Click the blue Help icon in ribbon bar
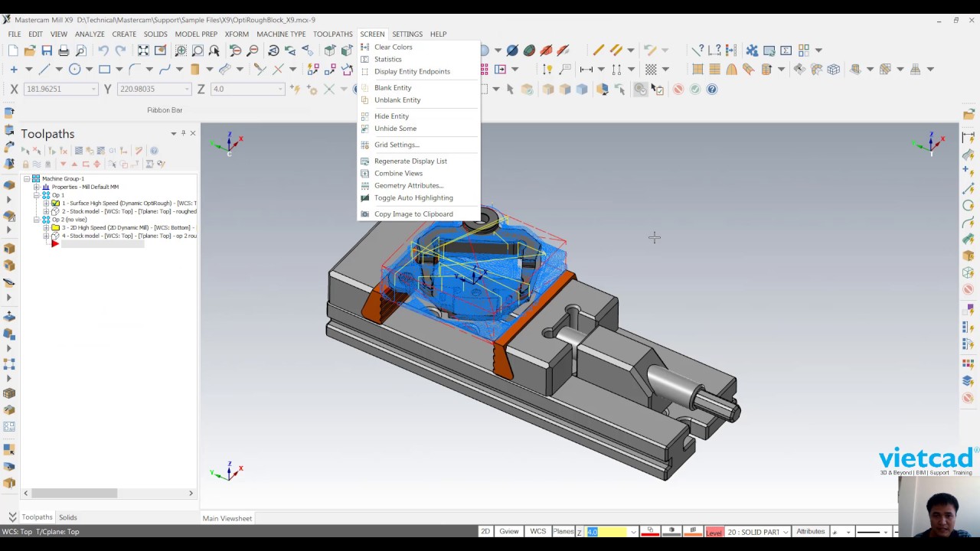Screen dimensions: 980x551 712,89
